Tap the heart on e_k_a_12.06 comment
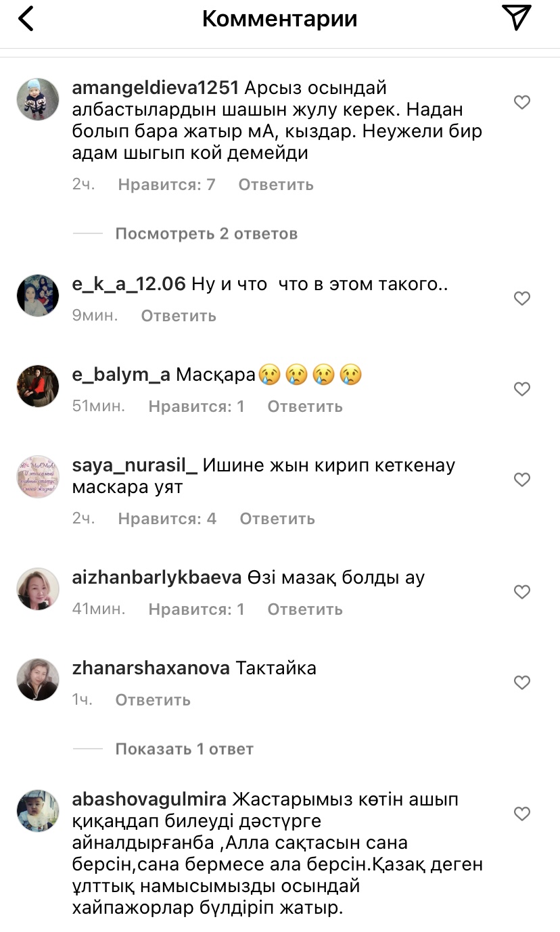Viewport: 560px width, 932px height. coord(522,298)
